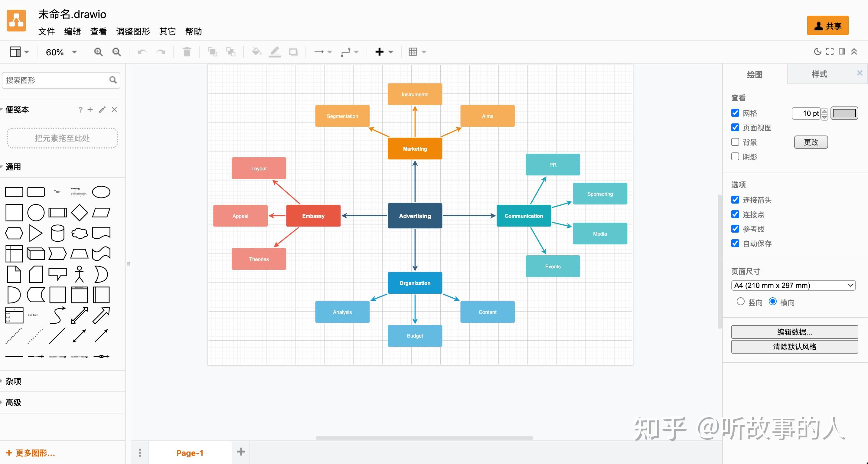Viewport: 868px width, 464px height.
Task: Open the view layout dropdown
Action: point(19,52)
